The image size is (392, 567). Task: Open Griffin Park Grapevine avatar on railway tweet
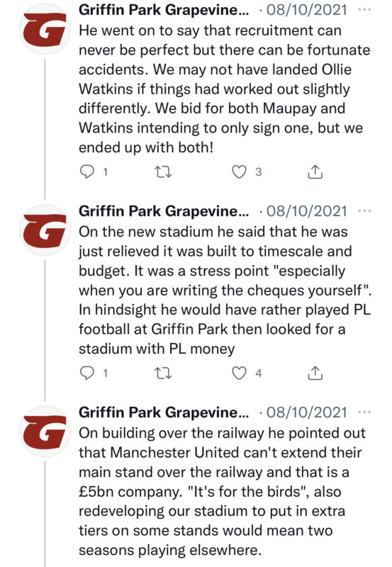(45, 432)
